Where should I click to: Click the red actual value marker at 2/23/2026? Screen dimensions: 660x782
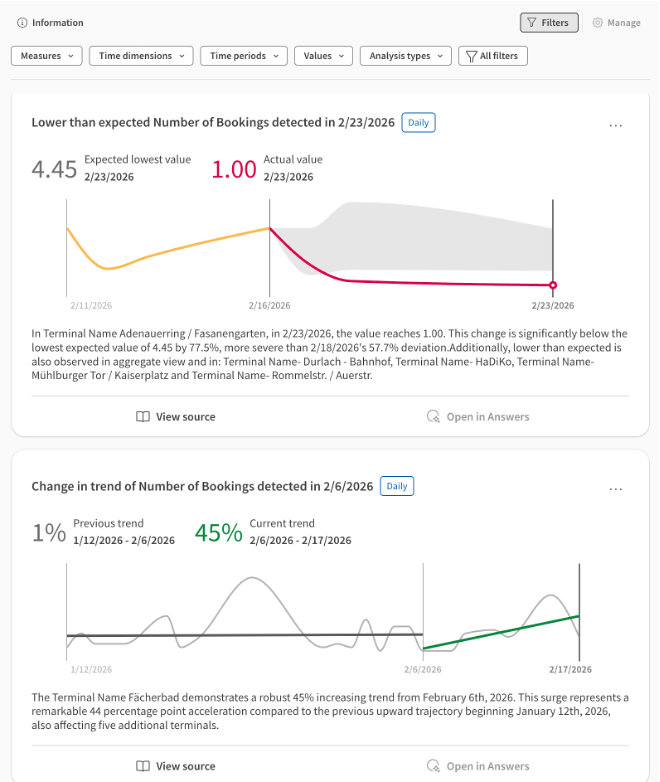[553, 285]
